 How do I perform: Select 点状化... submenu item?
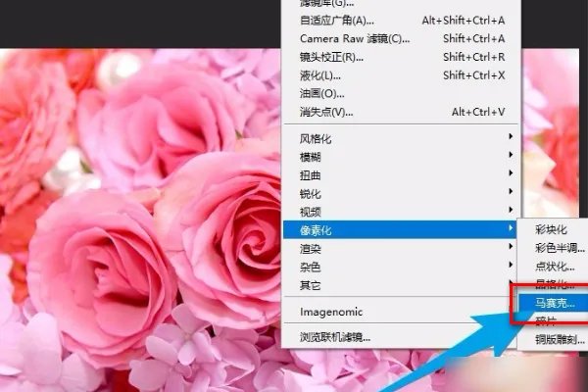[553, 266]
